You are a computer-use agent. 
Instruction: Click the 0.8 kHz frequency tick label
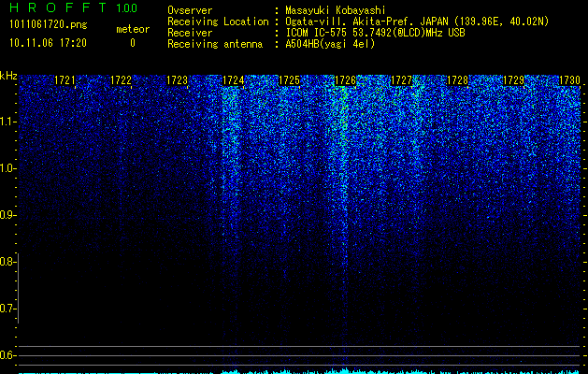click(7, 262)
